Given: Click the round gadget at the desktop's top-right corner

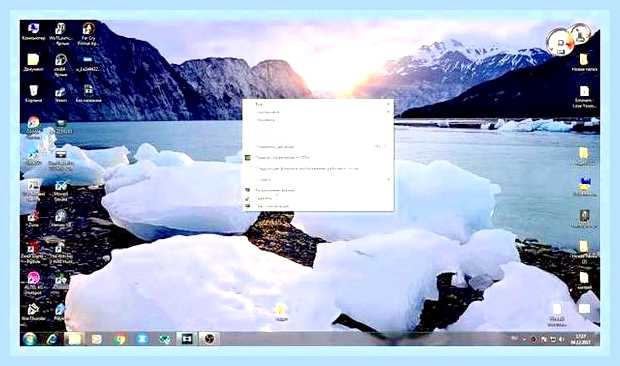Looking at the screenshot, I should tap(569, 39).
